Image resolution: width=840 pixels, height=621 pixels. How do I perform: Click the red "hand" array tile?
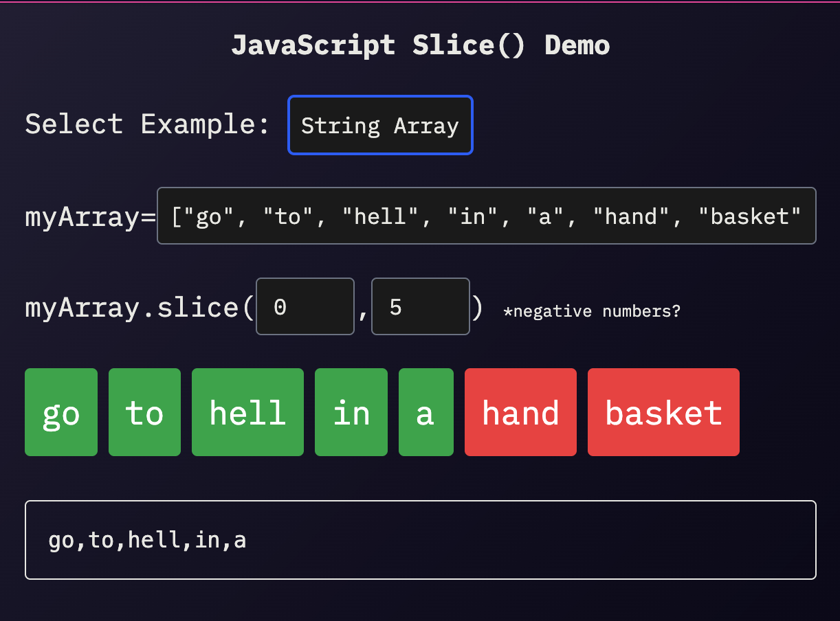[520, 412]
